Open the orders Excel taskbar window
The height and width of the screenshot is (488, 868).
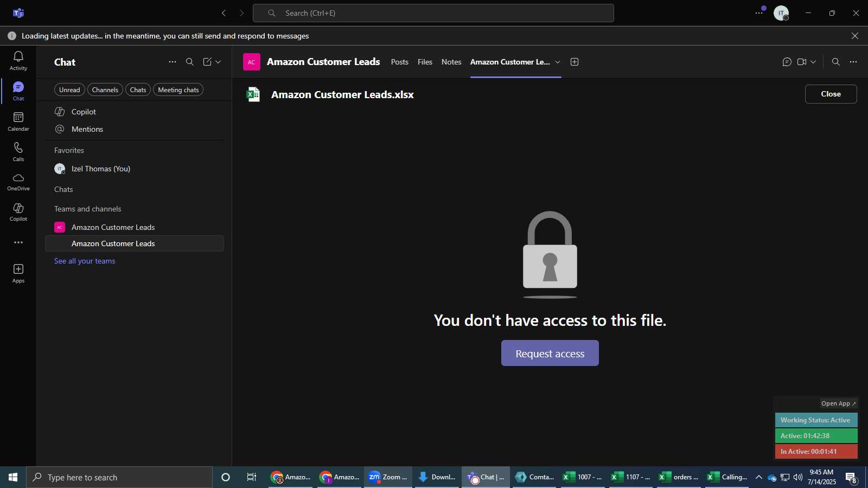tap(679, 477)
